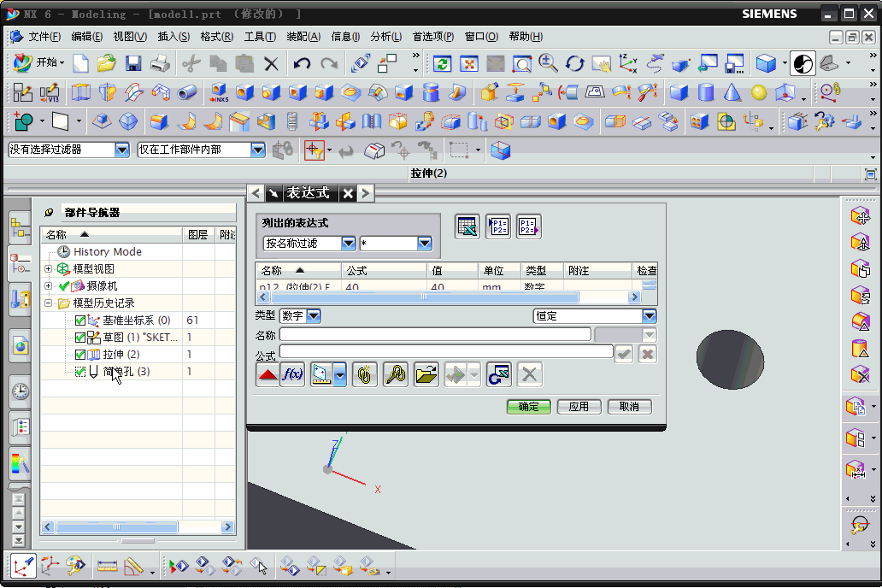Viewport: 882px width, 588px height.
Task: Open the 分析(L) menu
Action: [x=386, y=37]
